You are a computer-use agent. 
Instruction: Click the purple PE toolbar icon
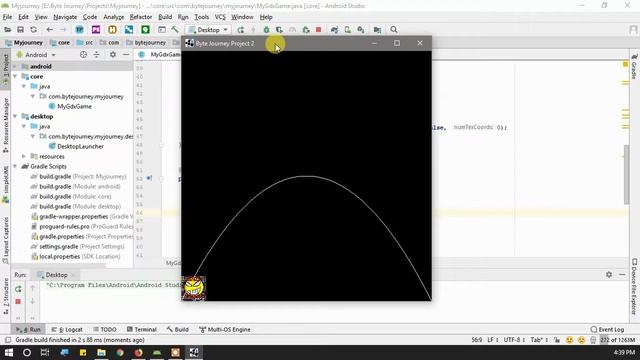96,30
